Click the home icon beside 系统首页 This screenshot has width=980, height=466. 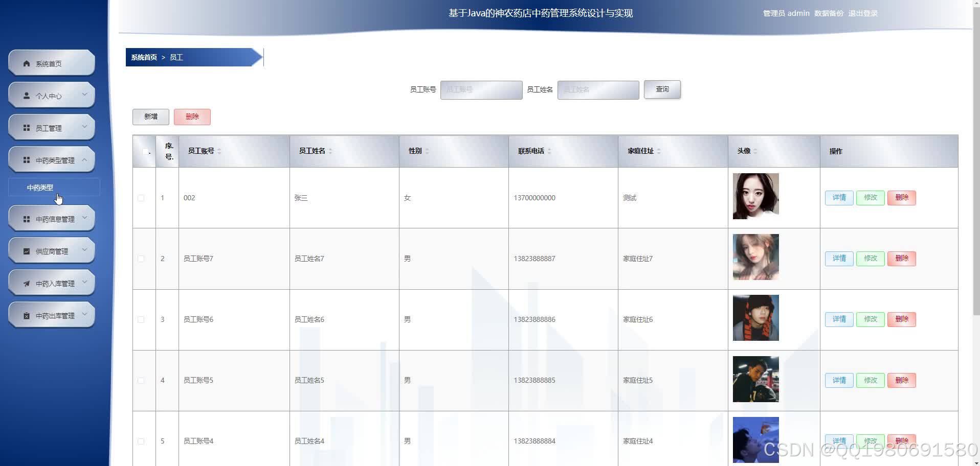point(27,63)
